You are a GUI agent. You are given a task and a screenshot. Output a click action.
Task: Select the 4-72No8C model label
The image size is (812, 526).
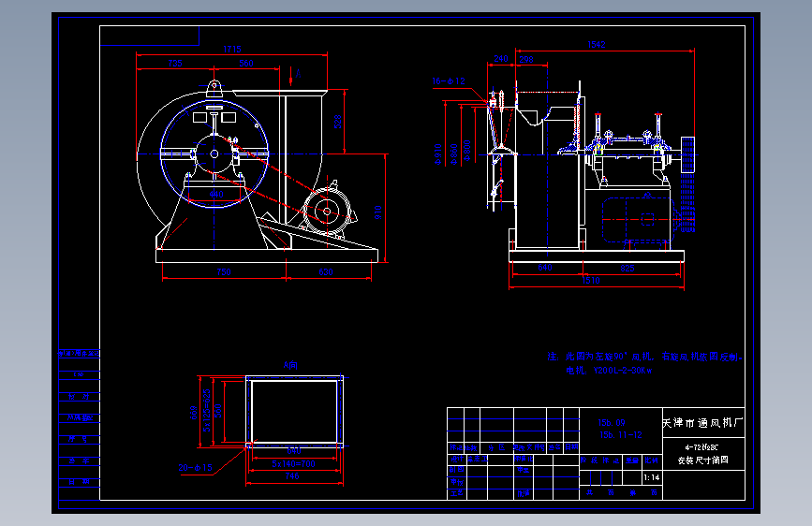pyautogui.click(x=701, y=447)
